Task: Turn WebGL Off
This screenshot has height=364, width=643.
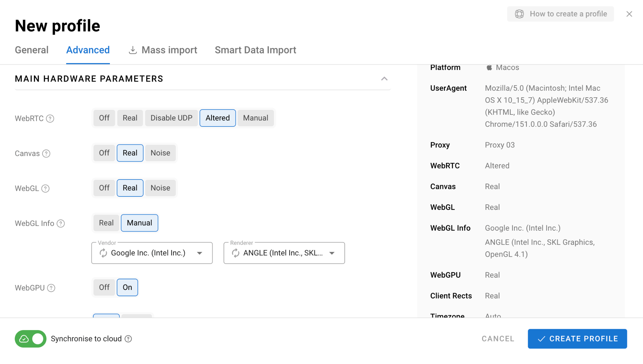Action: 104,188
